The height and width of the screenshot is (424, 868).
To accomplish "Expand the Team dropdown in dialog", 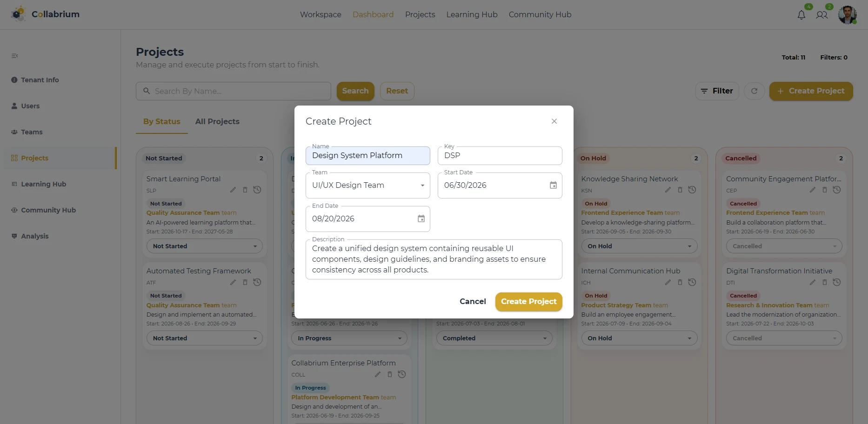I will [x=368, y=185].
